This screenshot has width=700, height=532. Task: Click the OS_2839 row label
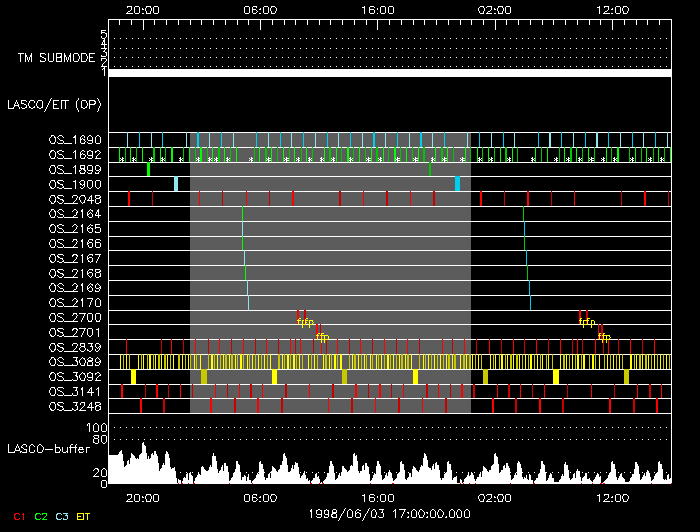pyautogui.click(x=75, y=347)
